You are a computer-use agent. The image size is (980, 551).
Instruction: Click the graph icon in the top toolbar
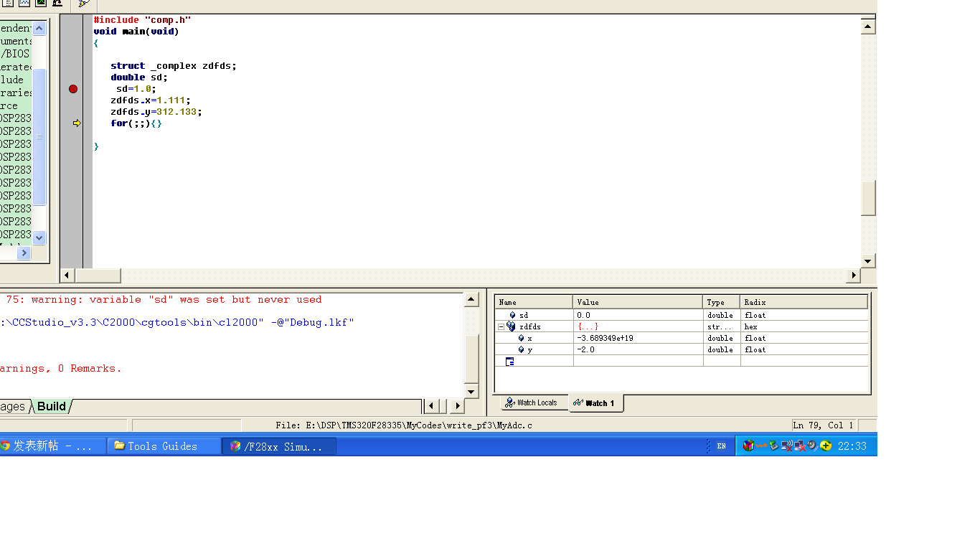(x=24, y=3)
